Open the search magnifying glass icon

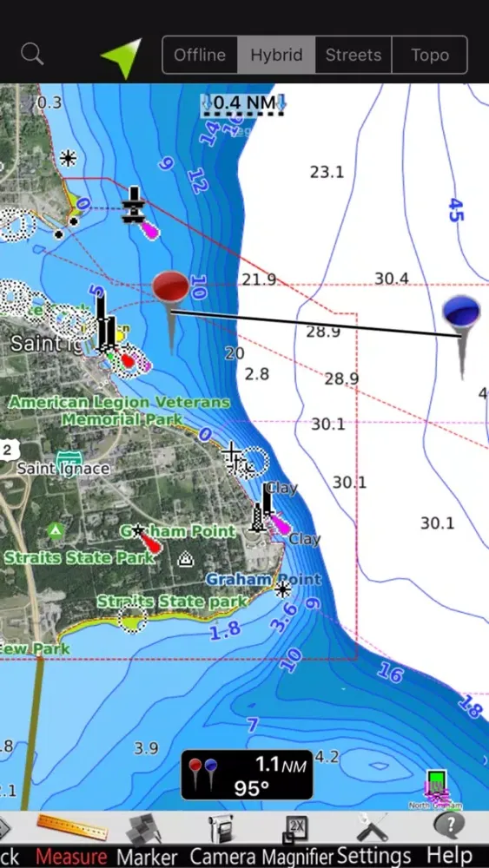[32, 54]
